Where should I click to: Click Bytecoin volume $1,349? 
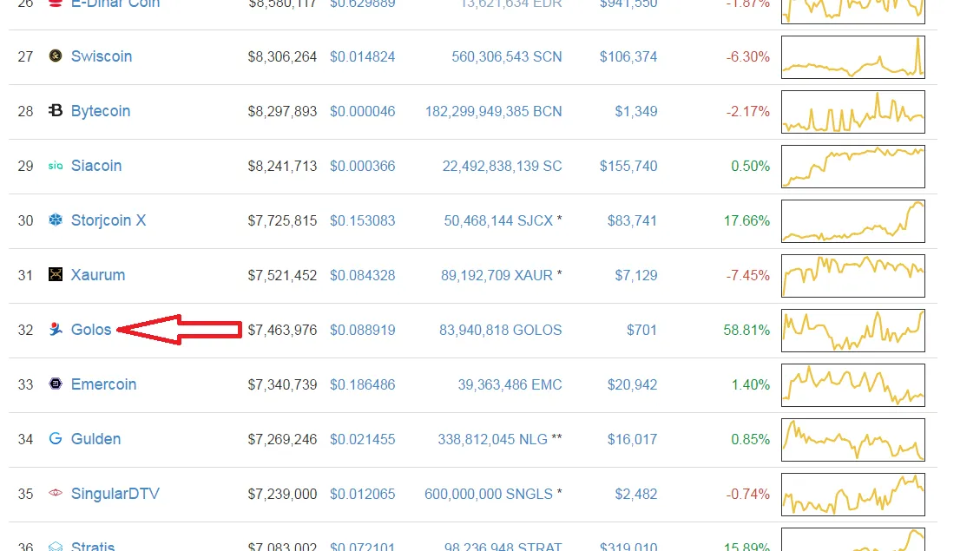636,111
